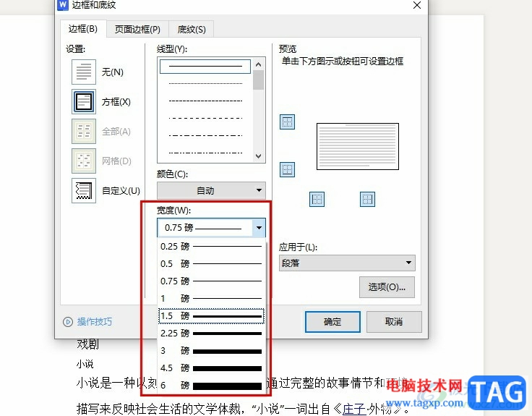Select the solid line style
532x416 pixels.
tap(205, 67)
